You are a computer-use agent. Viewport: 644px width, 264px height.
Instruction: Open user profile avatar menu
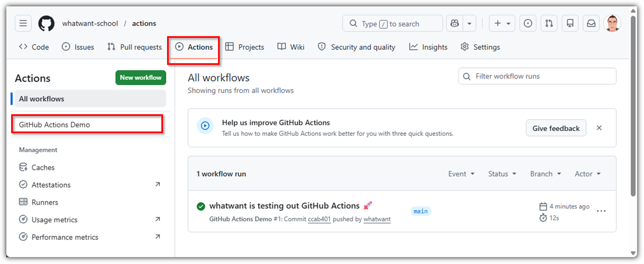(612, 23)
